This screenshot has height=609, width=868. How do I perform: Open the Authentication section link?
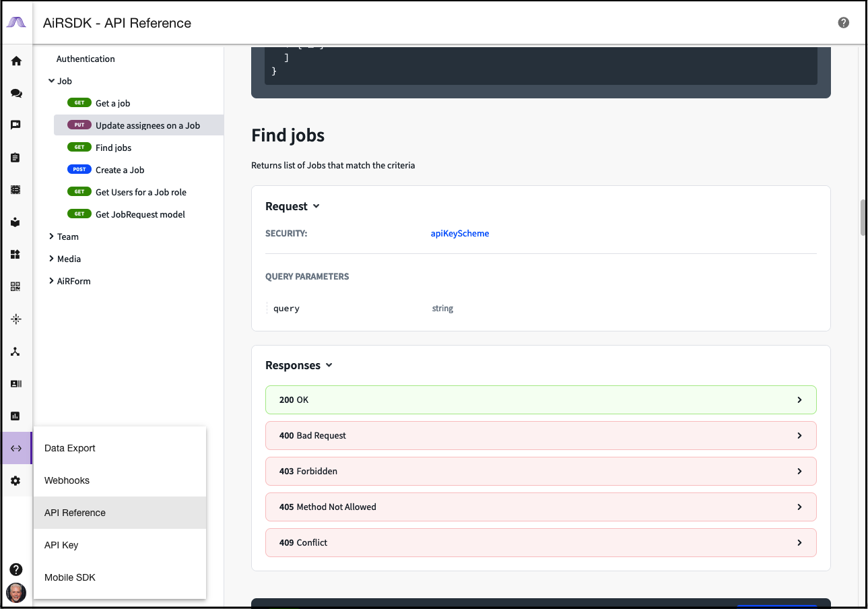[86, 59]
